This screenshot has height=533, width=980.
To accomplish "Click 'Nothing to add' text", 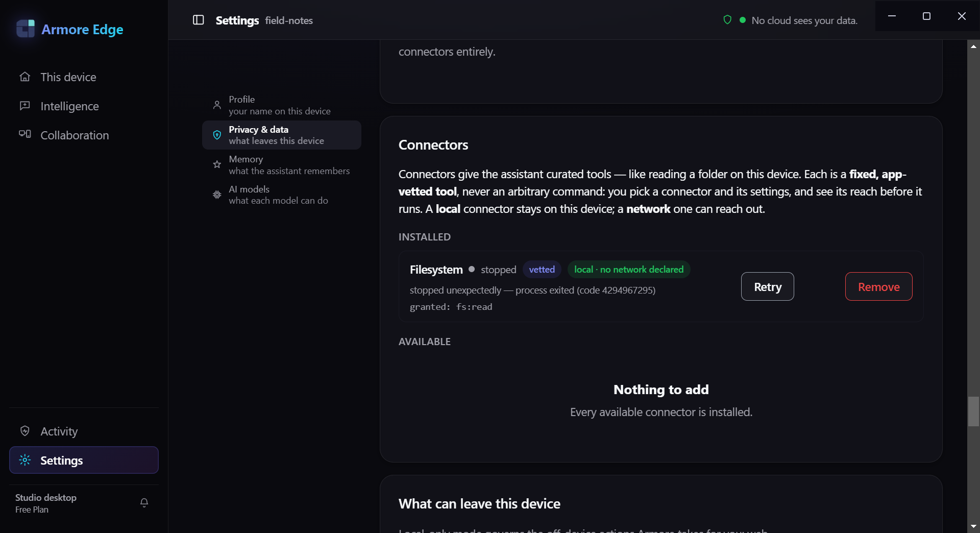I will (661, 390).
